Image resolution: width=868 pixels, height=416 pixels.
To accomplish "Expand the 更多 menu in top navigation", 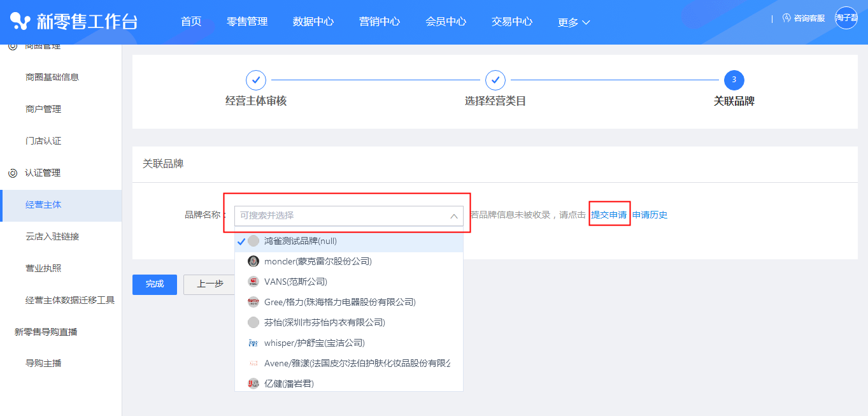I will pos(574,22).
